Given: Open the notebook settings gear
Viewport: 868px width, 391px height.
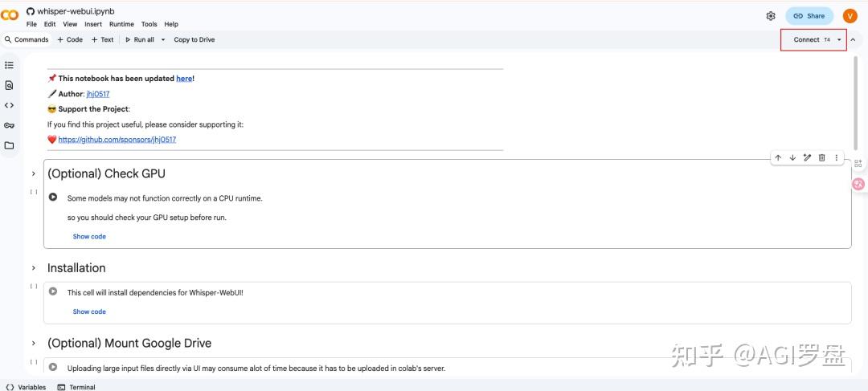Looking at the screenshot, I should [771, 16].
